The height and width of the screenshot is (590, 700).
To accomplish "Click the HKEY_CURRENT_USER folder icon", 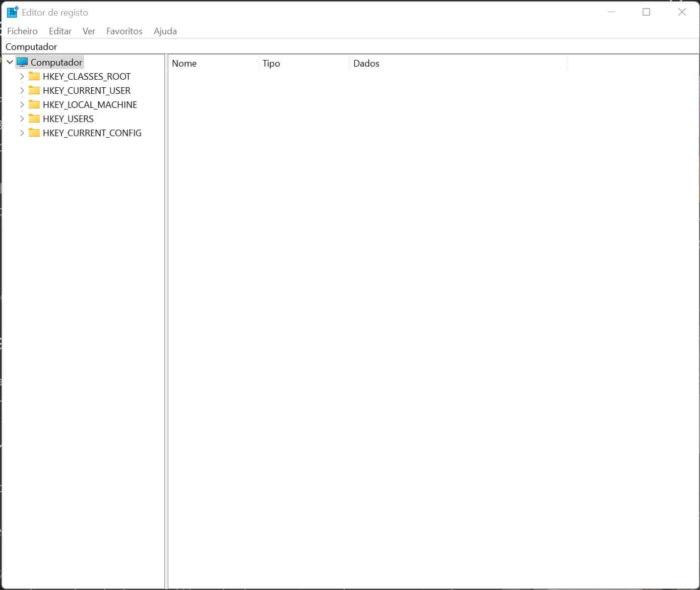I will (x=34, y=90).
